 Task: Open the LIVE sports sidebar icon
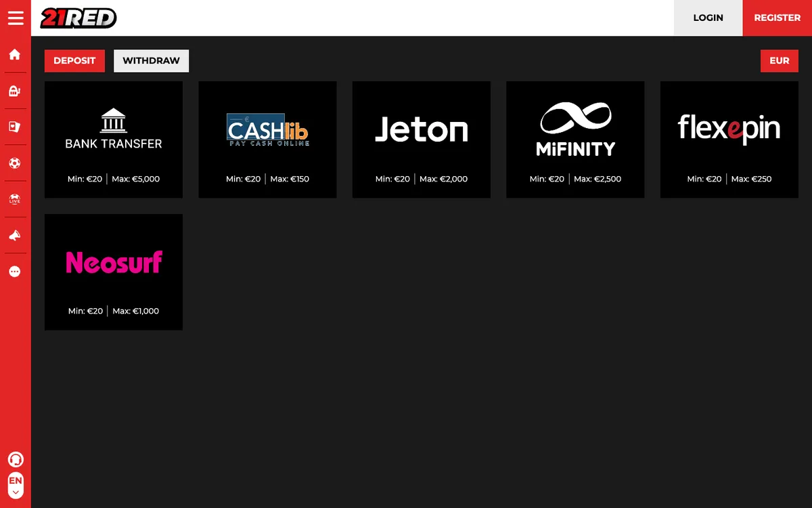click(15, 199)
